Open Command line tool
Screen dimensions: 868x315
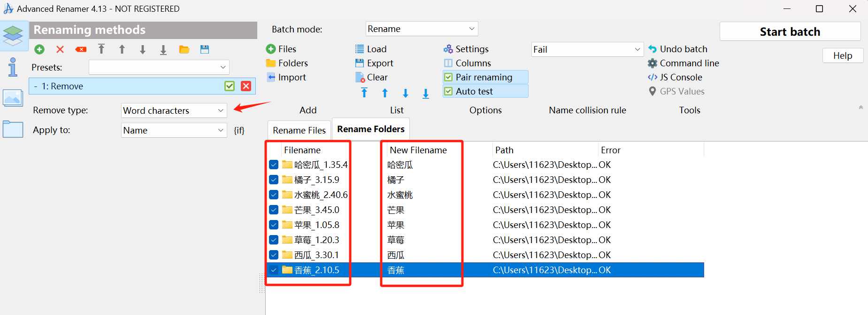point(684,63)
